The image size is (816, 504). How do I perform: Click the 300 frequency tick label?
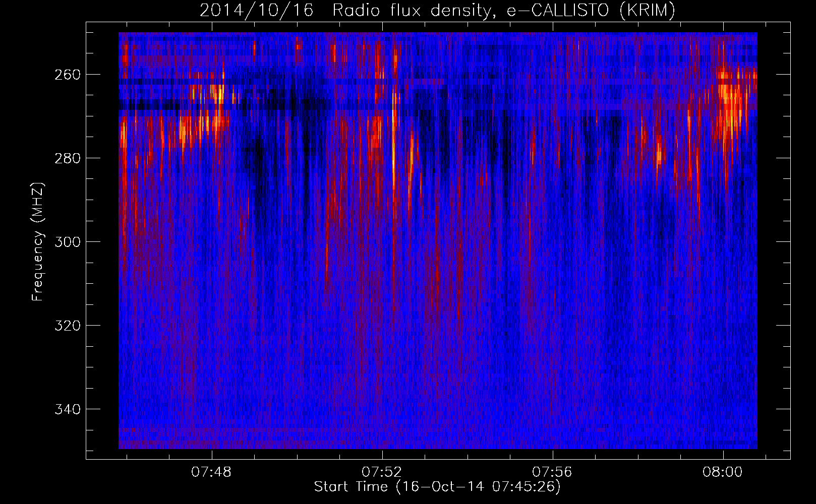tap(67, 242)
